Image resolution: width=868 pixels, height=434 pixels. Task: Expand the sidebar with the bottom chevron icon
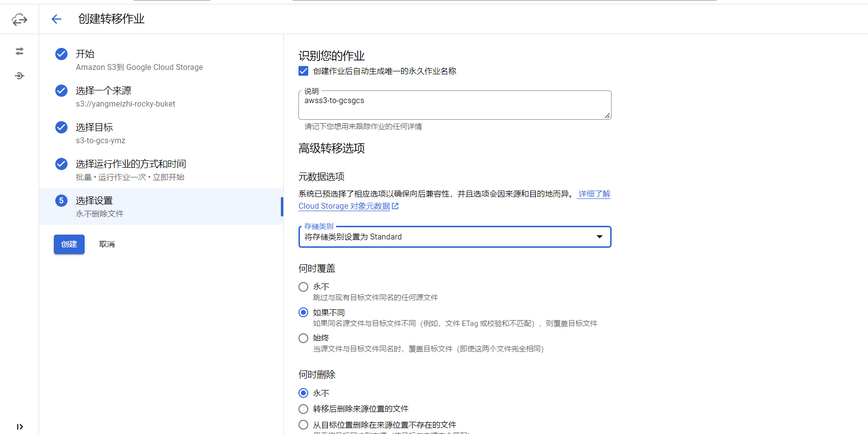pos(20,427)
